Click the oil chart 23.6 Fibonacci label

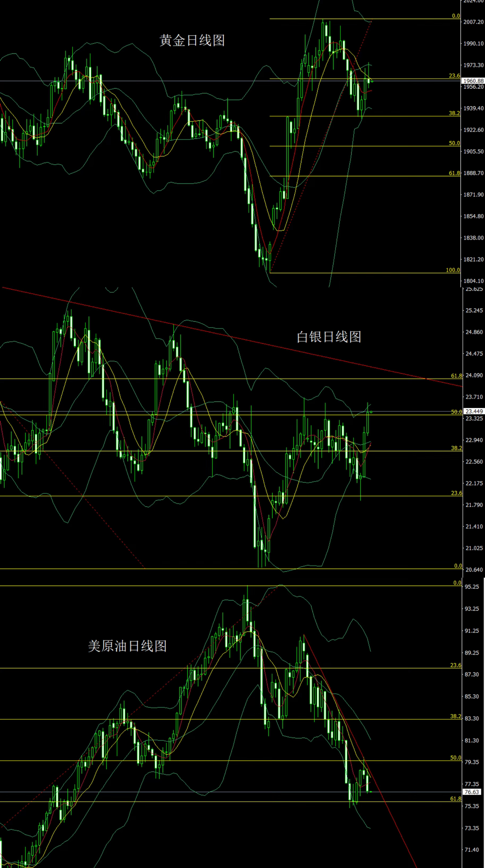click(455, 665)
